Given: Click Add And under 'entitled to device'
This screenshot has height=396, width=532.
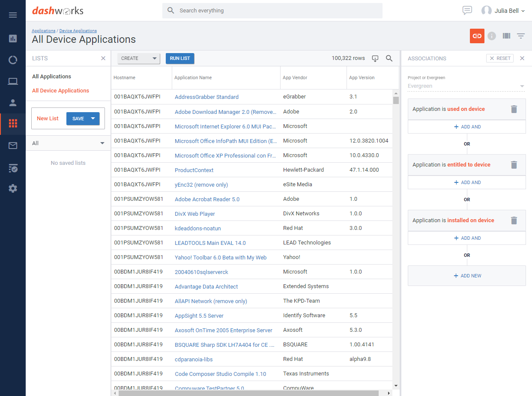Looking at the screenshot, I should pos(467,182).
